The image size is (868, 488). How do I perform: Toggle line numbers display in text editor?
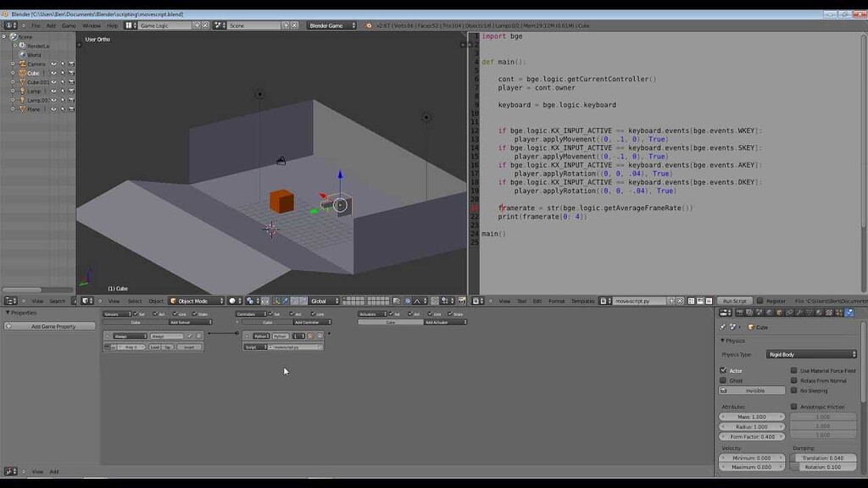[x=691, y=301]
